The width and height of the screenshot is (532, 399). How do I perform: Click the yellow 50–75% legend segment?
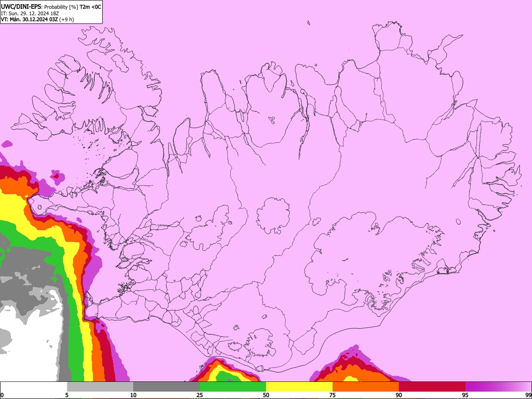(299, 387)
